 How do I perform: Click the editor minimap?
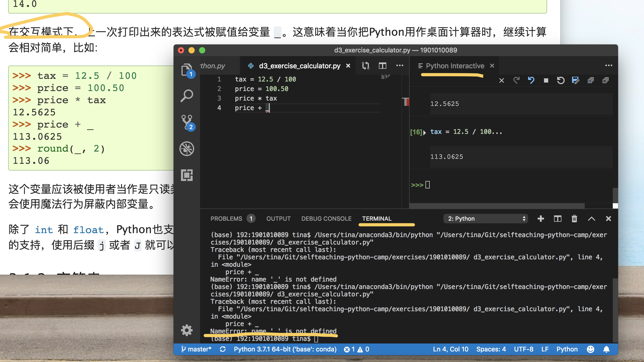385,77
